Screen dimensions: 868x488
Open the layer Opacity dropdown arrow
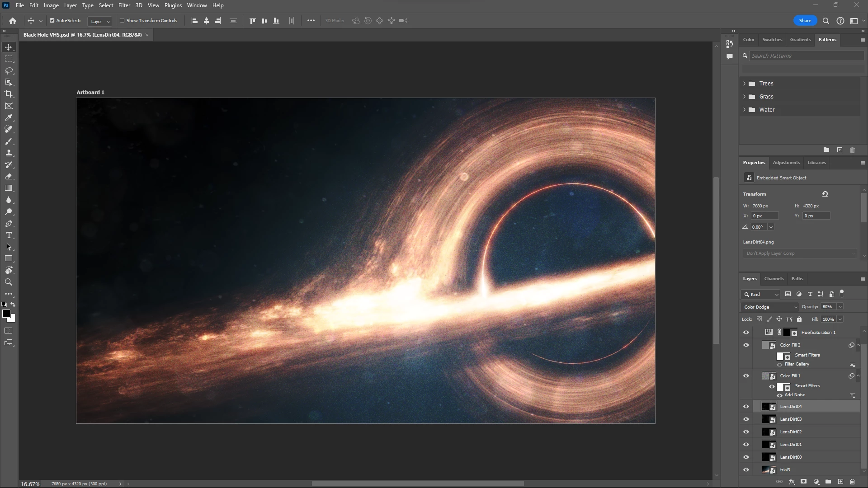840,307
